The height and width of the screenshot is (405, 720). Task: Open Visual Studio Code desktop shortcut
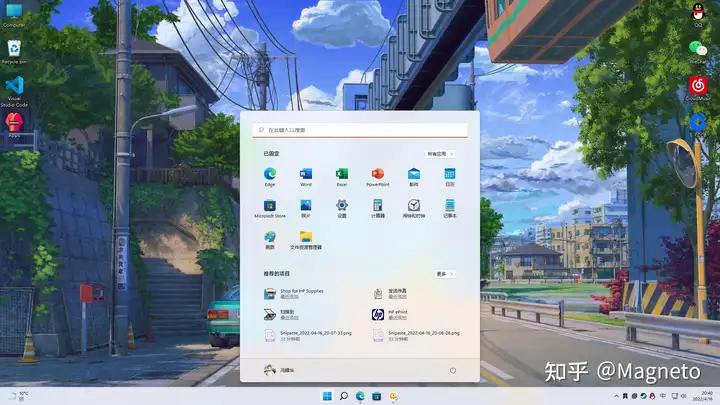[14, 89]
